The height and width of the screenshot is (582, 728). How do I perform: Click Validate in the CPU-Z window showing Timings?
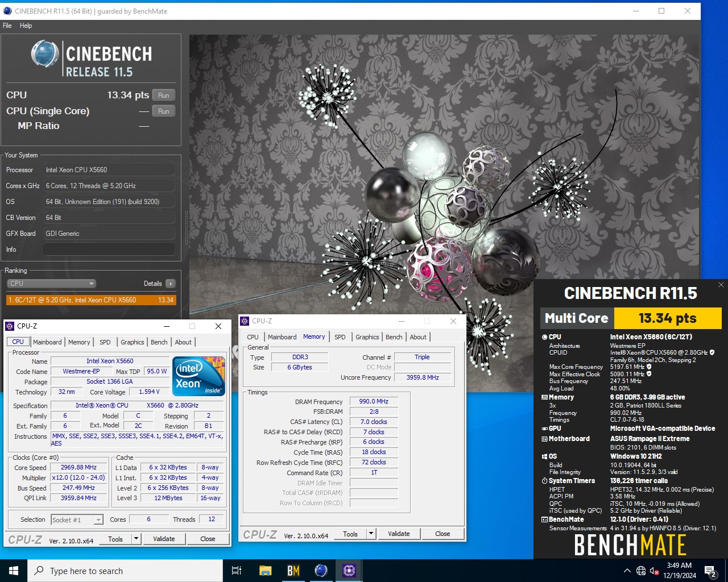[399, 534]
